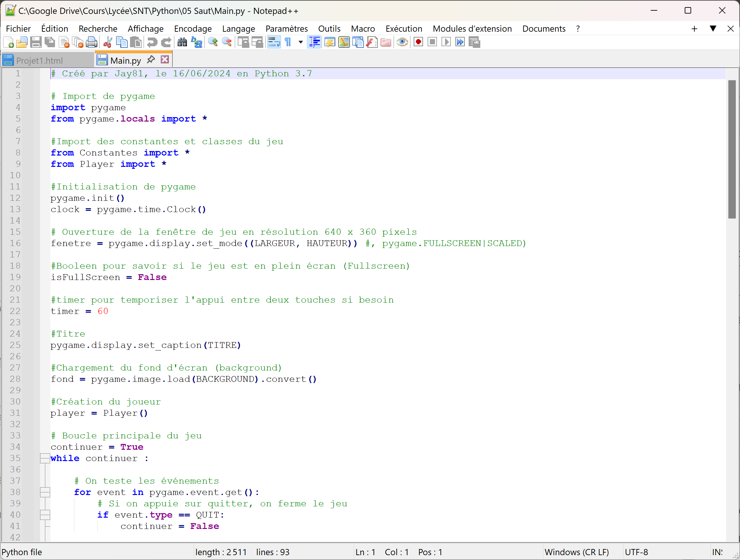Click the Zoom in magnifier icon
740x560 pixels.
pos(213,42)
